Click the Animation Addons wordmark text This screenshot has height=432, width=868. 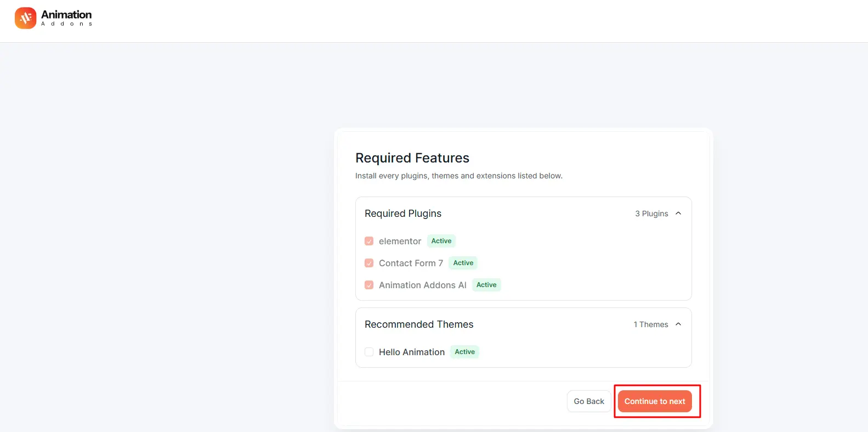(x=66, y=18)
